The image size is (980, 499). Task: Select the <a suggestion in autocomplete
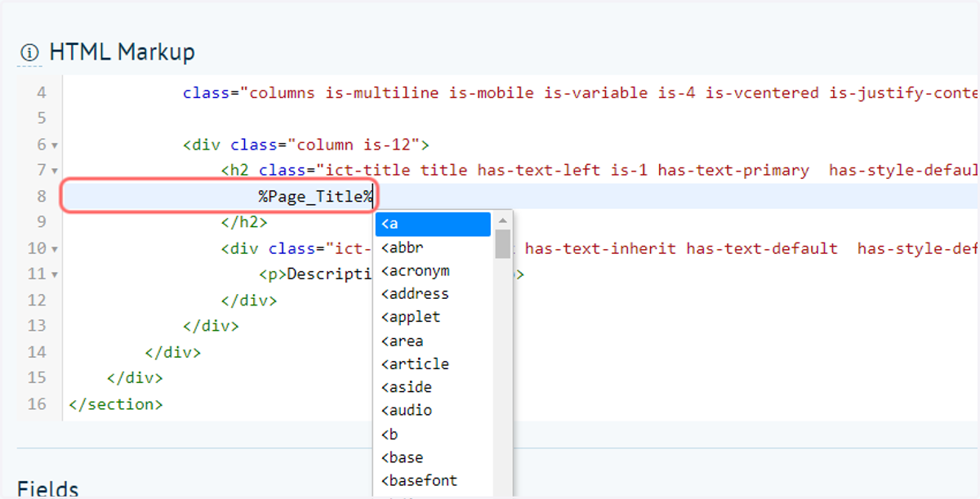tap(433, 224)
